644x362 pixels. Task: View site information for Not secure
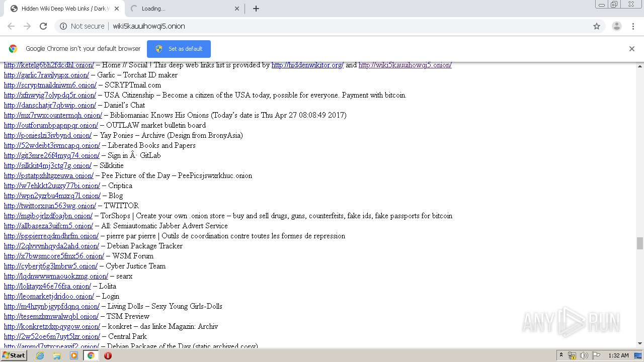click(x=82, y=26)
